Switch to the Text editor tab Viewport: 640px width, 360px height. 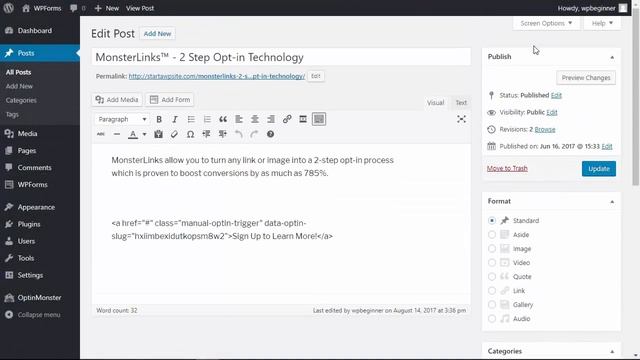pyautogui.click(x=461, y=102)
